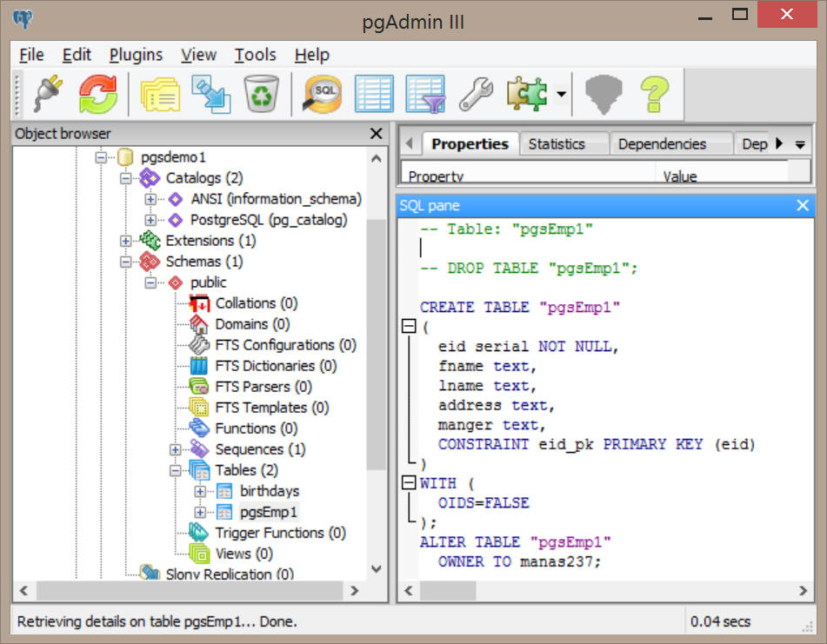The width and height of the screenshot is (827, 644).
Task: Click the Object browser vertical scrollbar thumb
Action: 376,345
